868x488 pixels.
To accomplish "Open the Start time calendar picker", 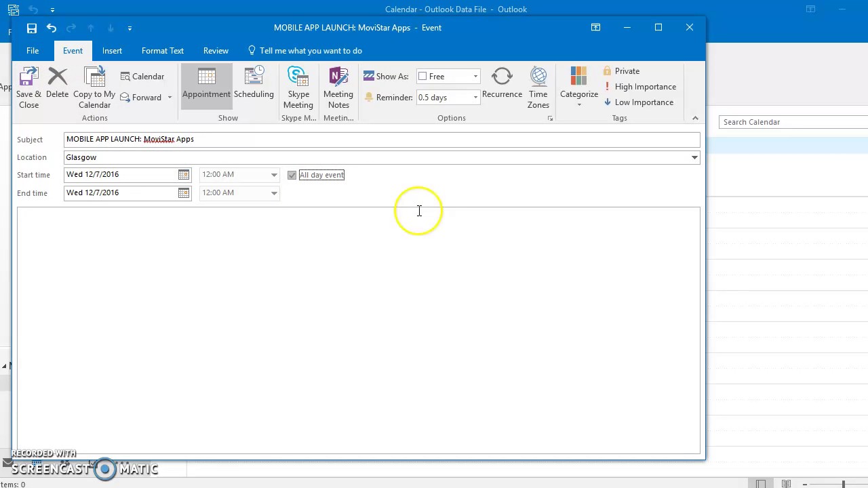I will pyautogui.click(x=184, y=175).
